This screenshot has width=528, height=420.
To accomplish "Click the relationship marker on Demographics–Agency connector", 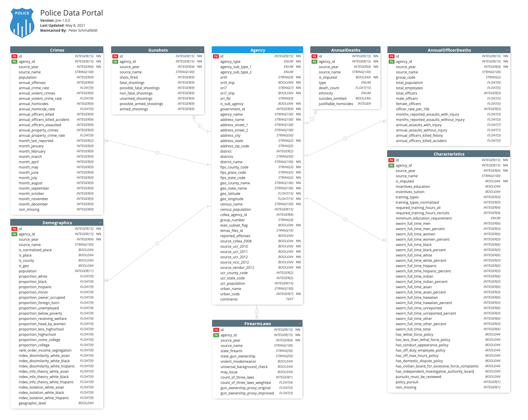I will click(158, 243).
